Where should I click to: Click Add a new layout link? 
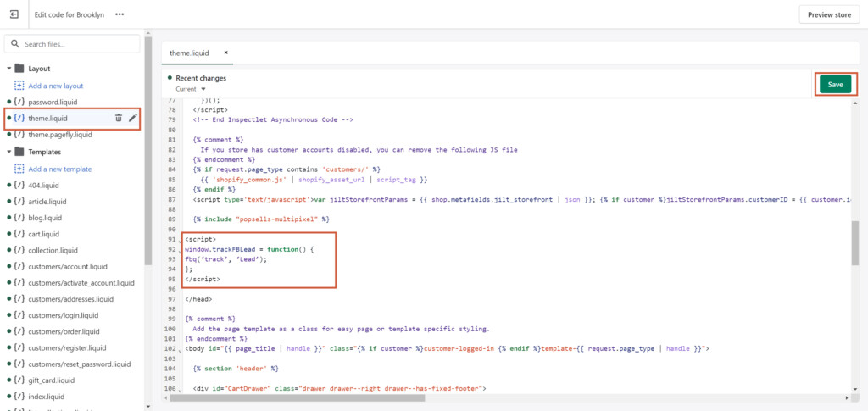[55, 86]
